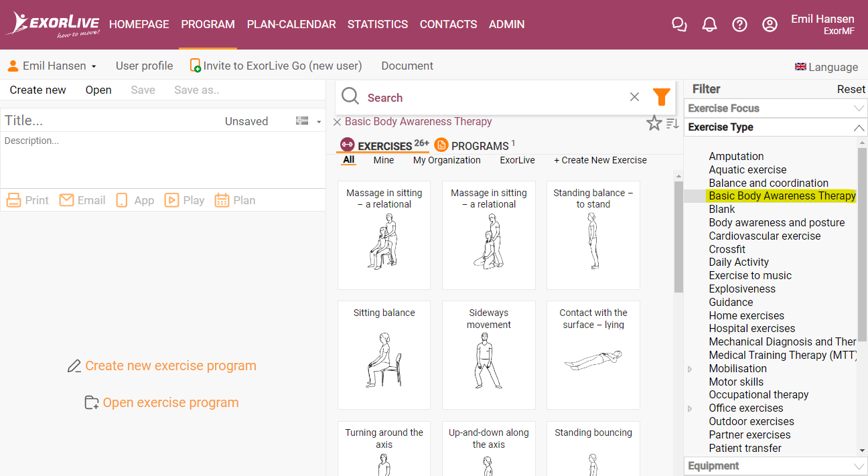
Task: Reset the filter
Action: [851, 89]
